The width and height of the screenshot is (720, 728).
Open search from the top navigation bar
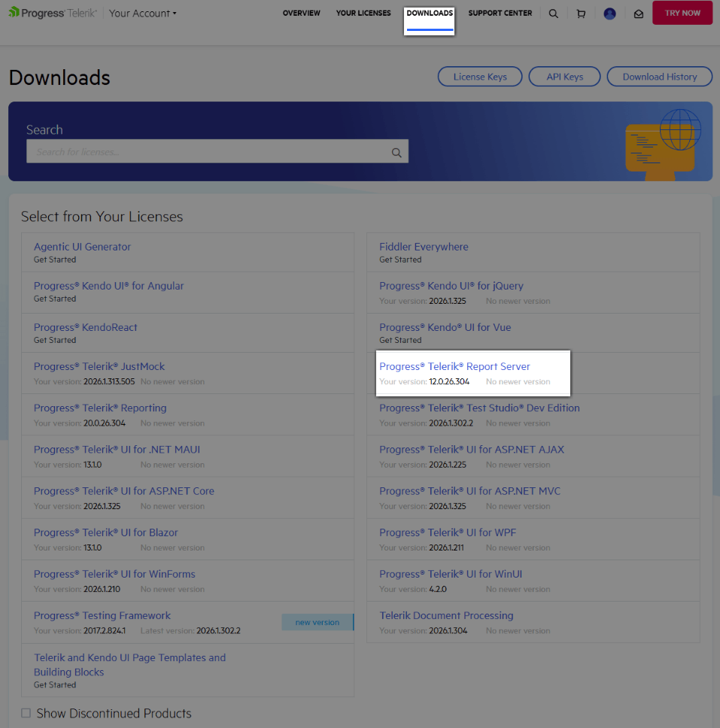554,13
